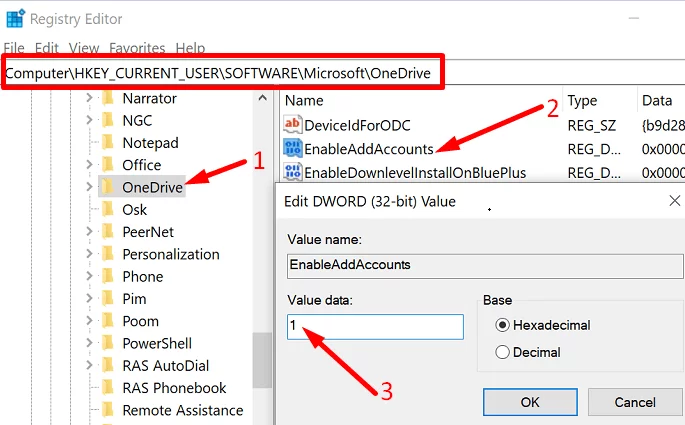This screenshot has height=425, width=685.
Task: Expand the Narrator key
Action: 89,98
